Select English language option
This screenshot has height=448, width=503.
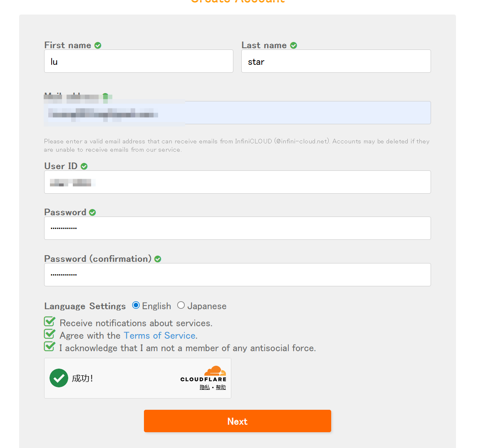[136, 305]
